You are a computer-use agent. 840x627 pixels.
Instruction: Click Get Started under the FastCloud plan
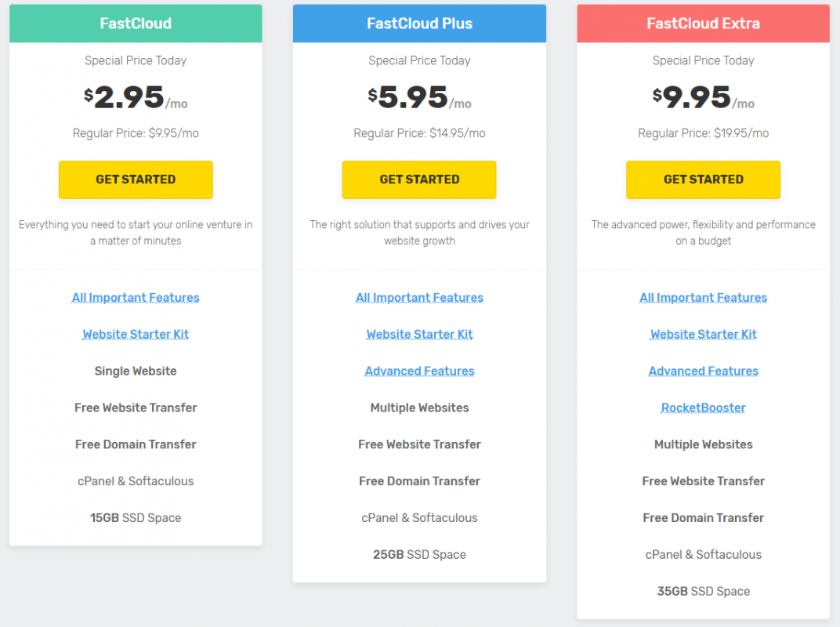[136, 179]
